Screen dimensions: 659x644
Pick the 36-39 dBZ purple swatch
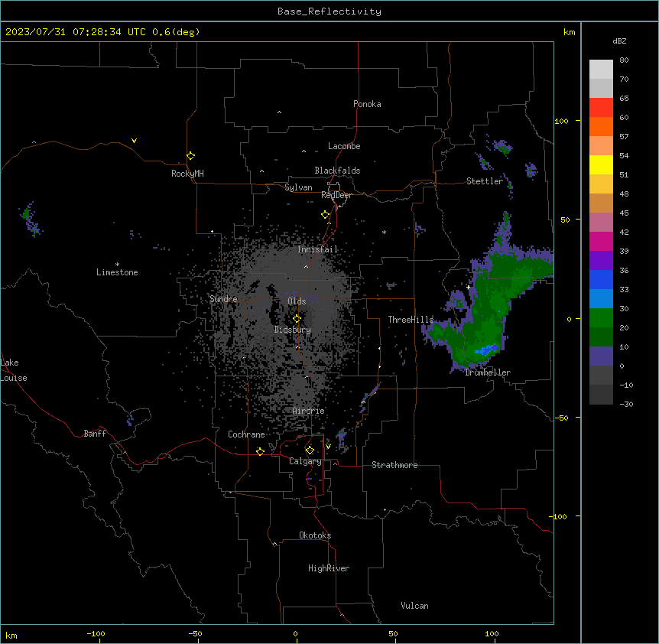coord(601,261)
